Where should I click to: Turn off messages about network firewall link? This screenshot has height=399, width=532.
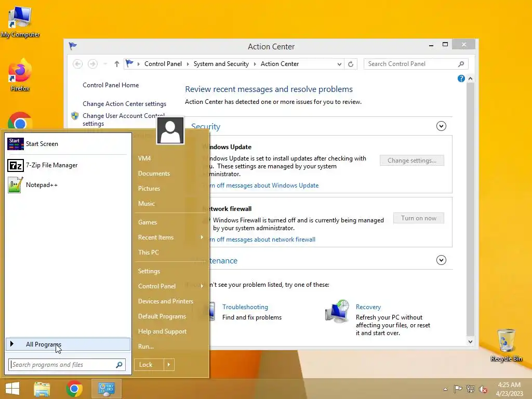(262, 240)
